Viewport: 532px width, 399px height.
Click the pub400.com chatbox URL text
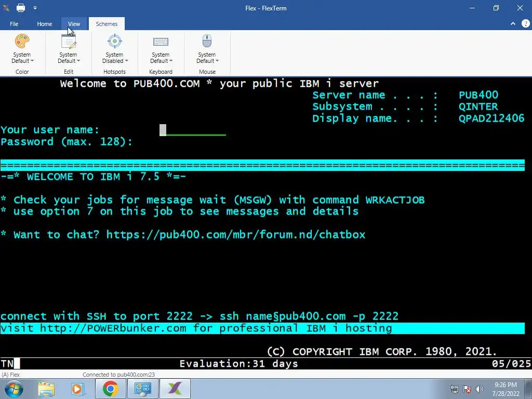coord(236,234)
